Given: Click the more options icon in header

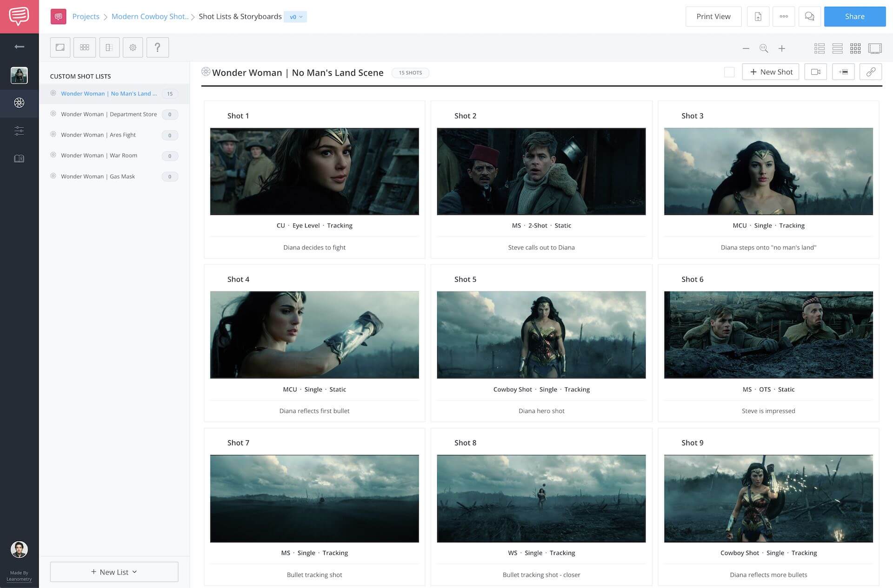Looking at the screenshot, I should [x=783, y=16].
